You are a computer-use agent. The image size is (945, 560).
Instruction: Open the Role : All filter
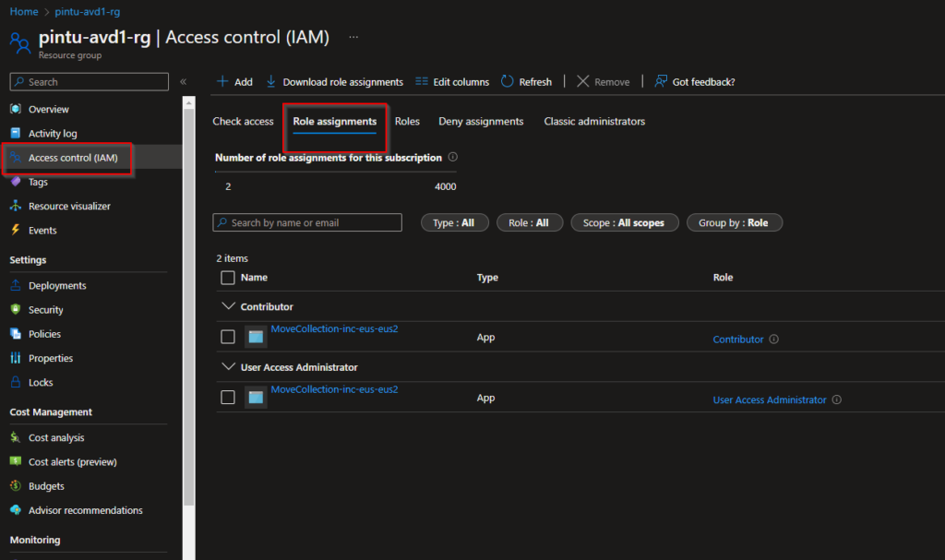coord(529,222)
